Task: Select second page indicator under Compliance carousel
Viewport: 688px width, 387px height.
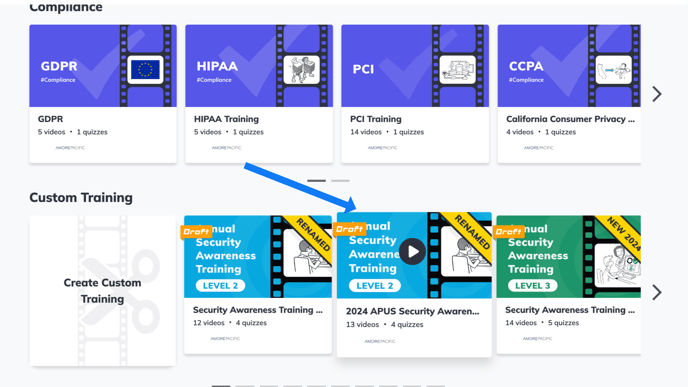Action: [x=340, y=180]
